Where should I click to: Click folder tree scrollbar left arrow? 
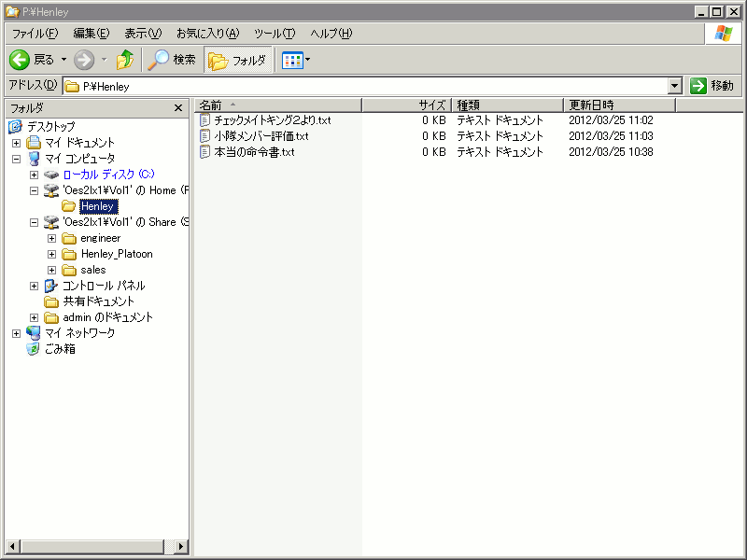click(x=13, y=547)
